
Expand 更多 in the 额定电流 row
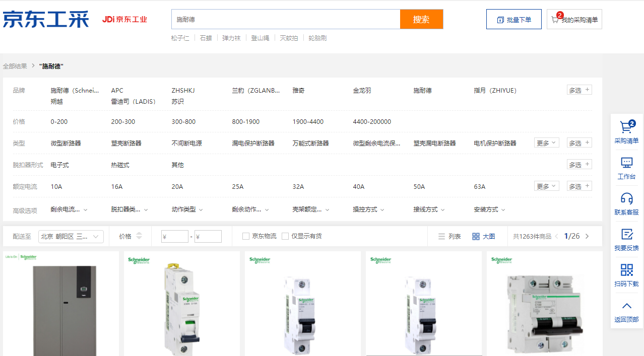point(547,186)
